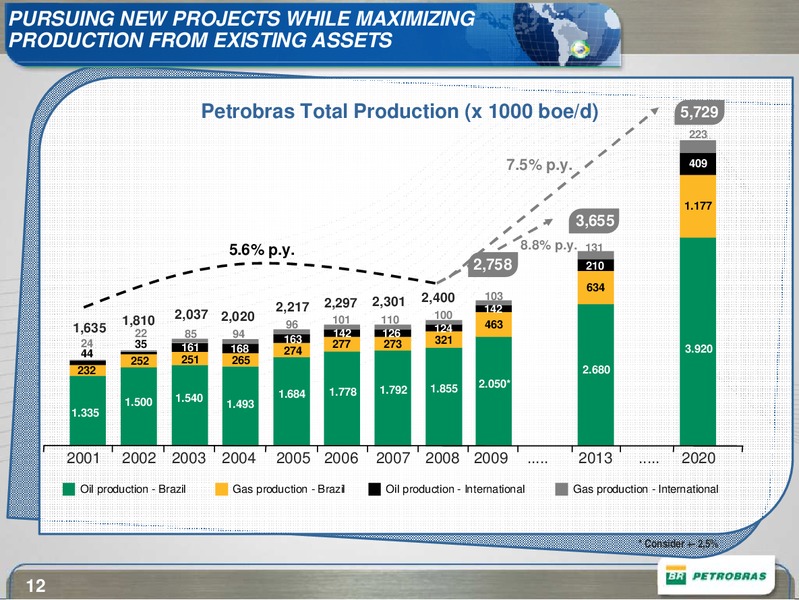This screenshot has height=600, width=799.
Task: Click the footnote '* Consider +- 2,5%'
Action: tap(678, 543)
